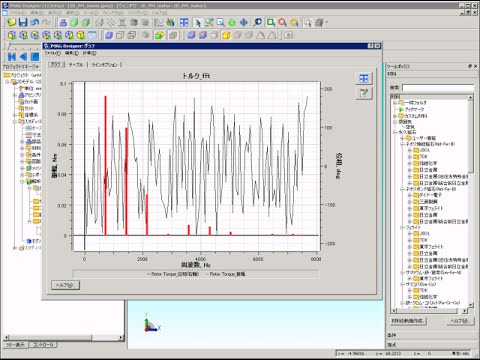Undo the last action in the toolbar
The image size is (480, 360).
click(x=35, y=22)
